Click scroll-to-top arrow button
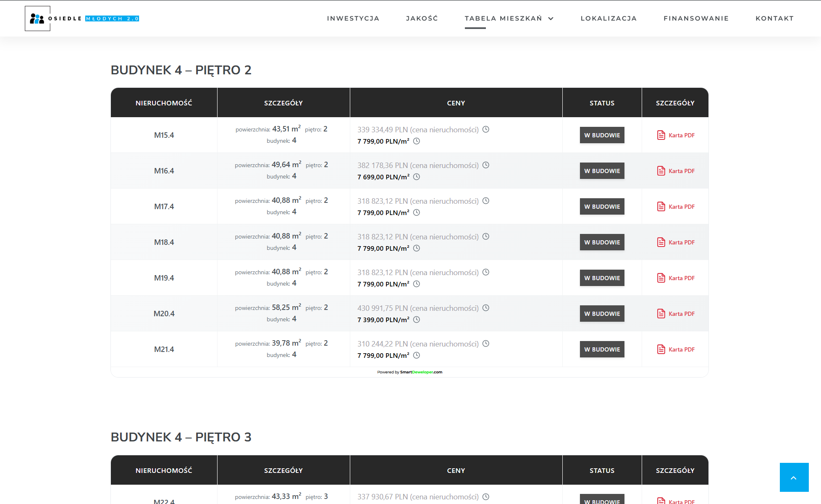This screenshot has width=821, height=504. (x=794, y=477)
